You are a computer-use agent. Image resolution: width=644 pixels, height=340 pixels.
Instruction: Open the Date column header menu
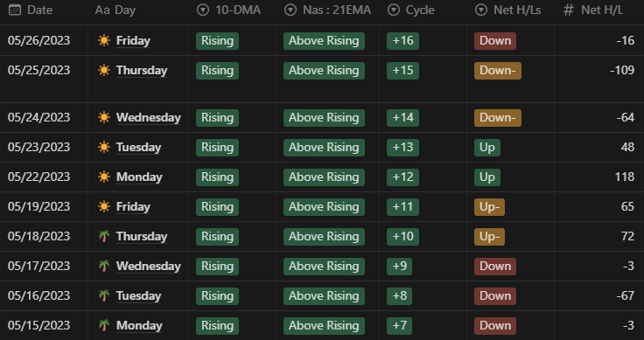(44, 11)
